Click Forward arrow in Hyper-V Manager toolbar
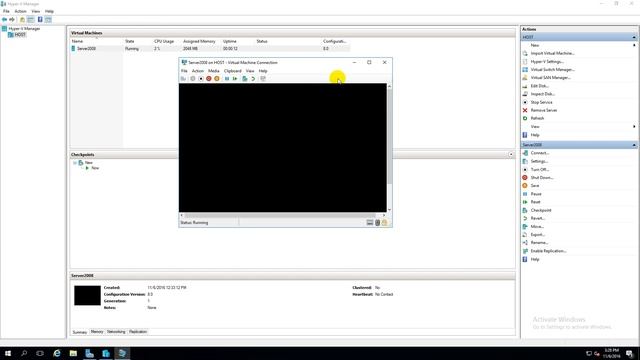 [x=12, y=20]
